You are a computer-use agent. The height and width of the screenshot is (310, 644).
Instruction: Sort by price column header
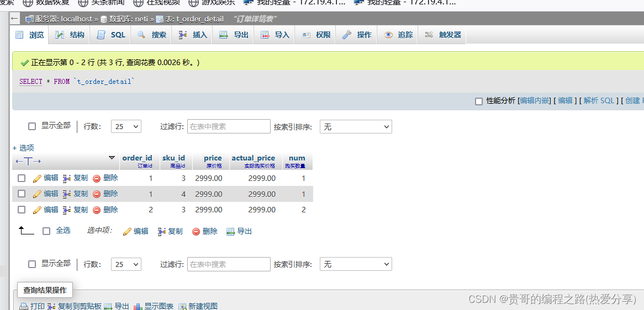(x=213, y=158)
